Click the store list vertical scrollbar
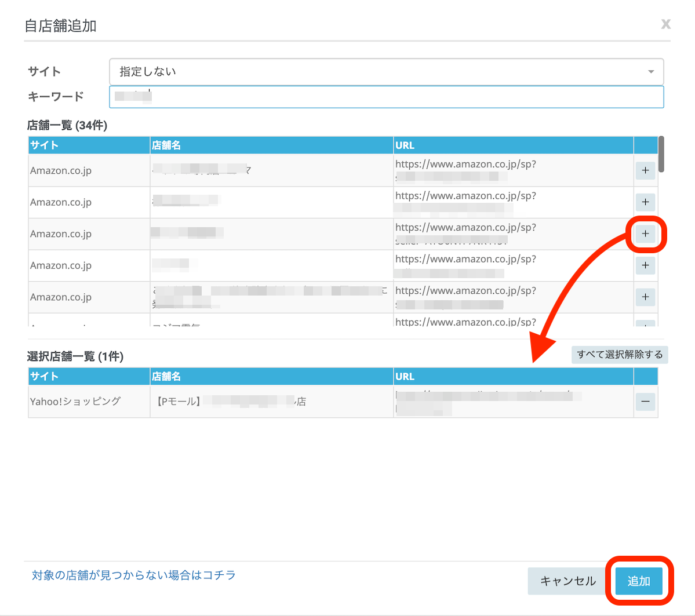 click(x=661, y=154)
